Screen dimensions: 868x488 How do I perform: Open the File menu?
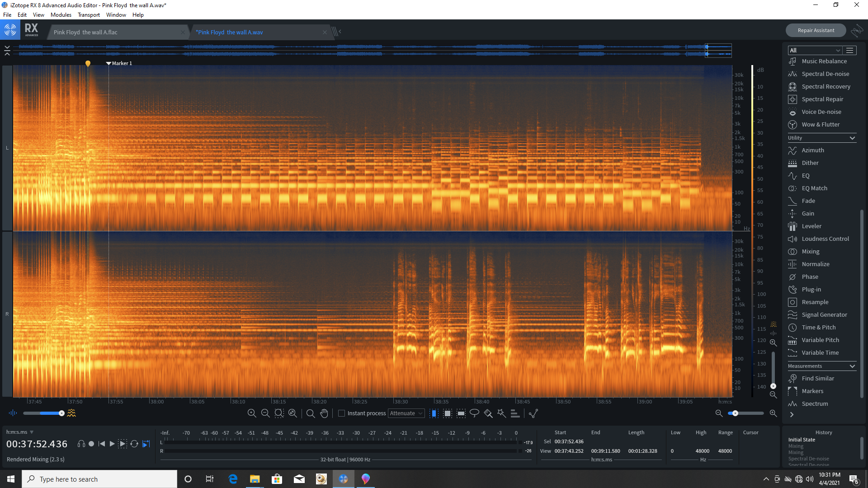coord(7,15)
